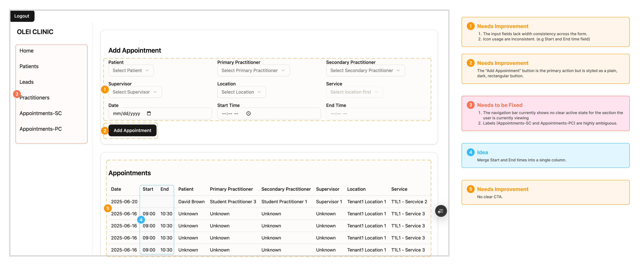Click the disabled Select location first dropdown

(x=354, y=92)
